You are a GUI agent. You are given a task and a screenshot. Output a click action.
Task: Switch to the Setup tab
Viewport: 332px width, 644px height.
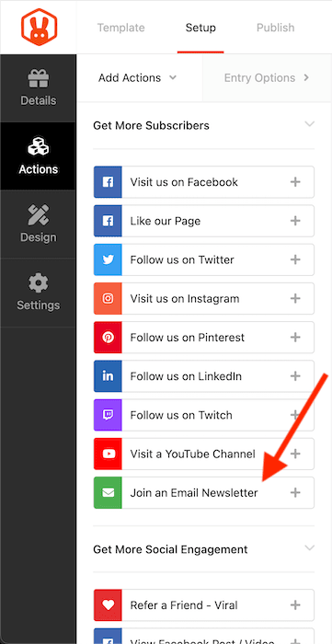(x=200, y=28)
